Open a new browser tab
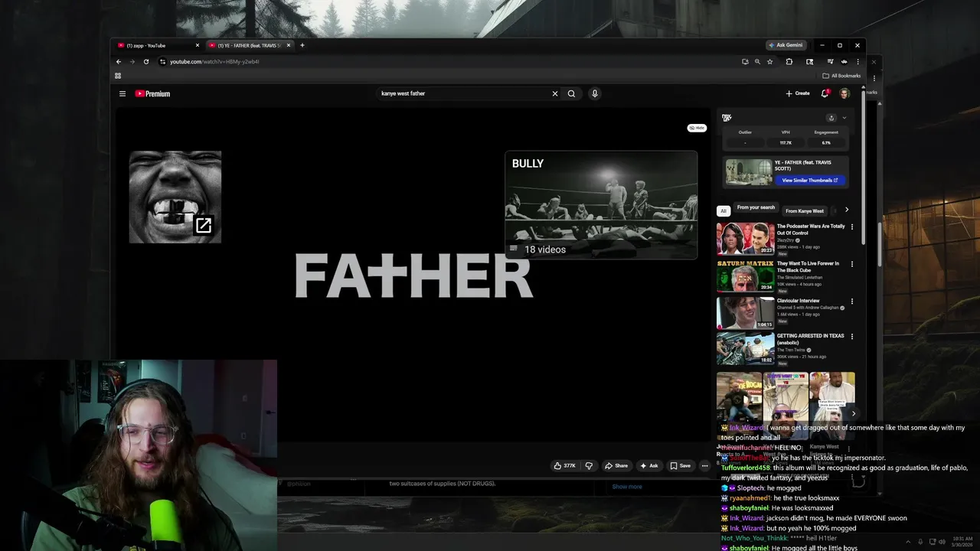 tap(302, 45)
